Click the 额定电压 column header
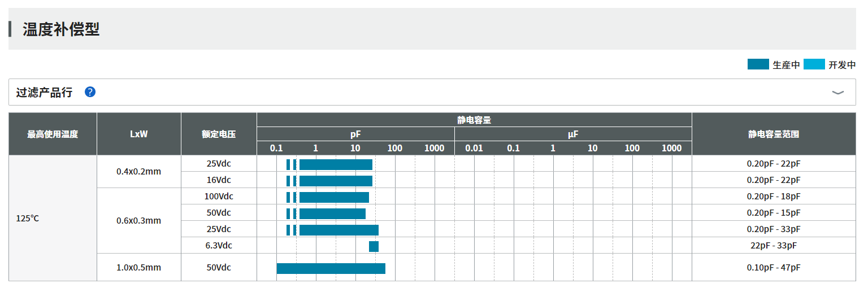The height and width of the screenshot is (292, 868). pos(219,134)
